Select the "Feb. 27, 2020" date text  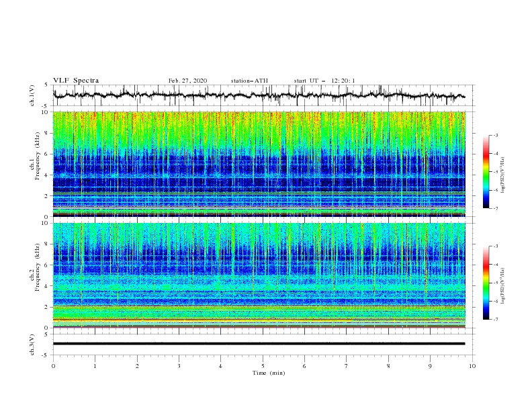pos(187,81)
